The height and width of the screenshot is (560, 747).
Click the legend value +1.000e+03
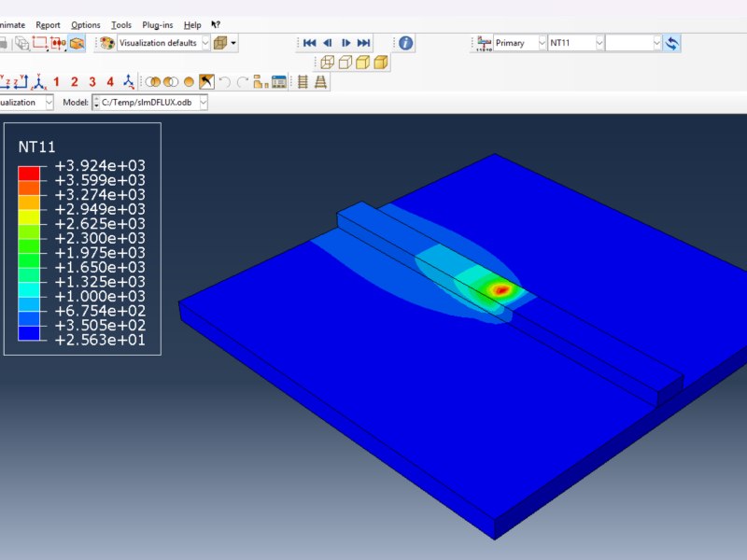click(x=100, y=296)
